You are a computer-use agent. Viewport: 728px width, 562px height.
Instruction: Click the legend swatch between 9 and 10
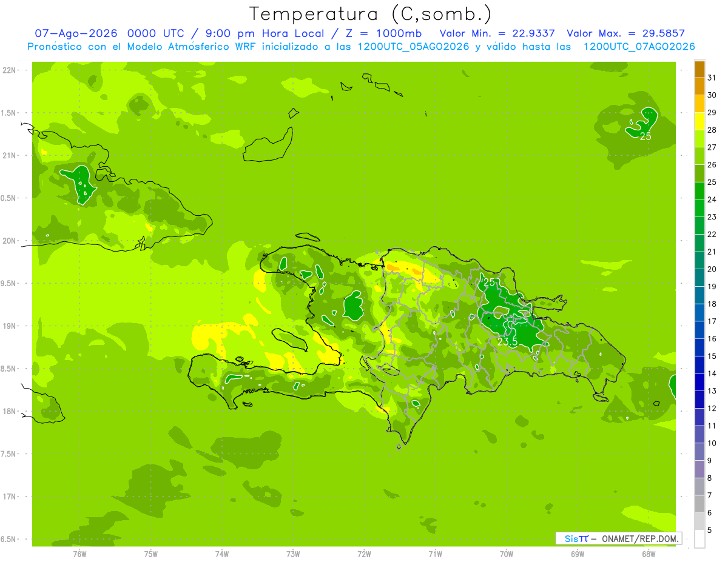pos(699,452)
